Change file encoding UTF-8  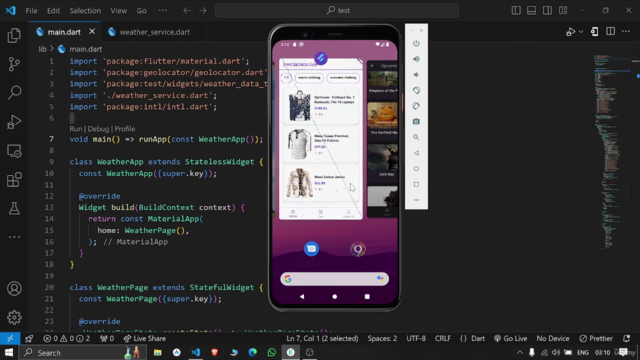[416, 338]
